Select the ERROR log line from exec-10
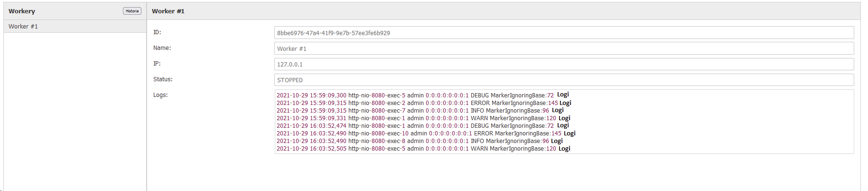The height and width of the screenshot is (191, 868). coord(426,133)
